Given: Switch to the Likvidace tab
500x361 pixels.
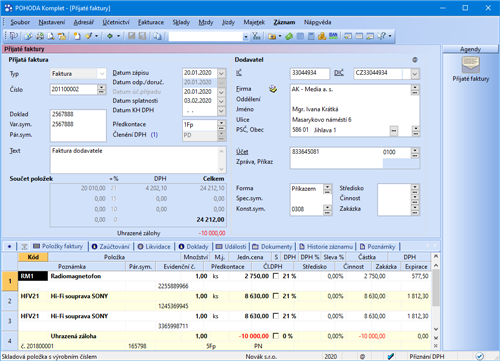Looking at the screenshot, I should (x=154, y=247).
